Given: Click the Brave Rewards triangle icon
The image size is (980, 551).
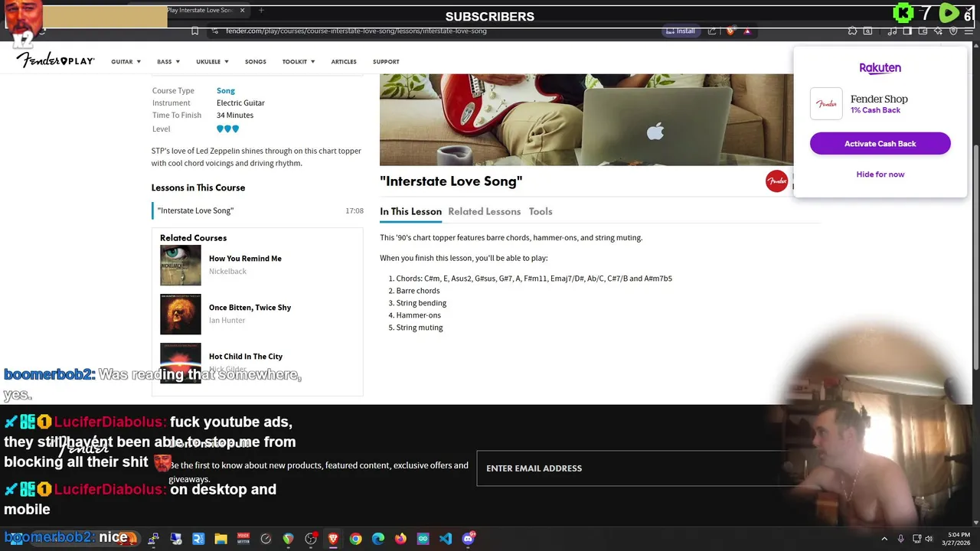Looking at the screenshot, I should pyautogui.click(x=746, y=31).
